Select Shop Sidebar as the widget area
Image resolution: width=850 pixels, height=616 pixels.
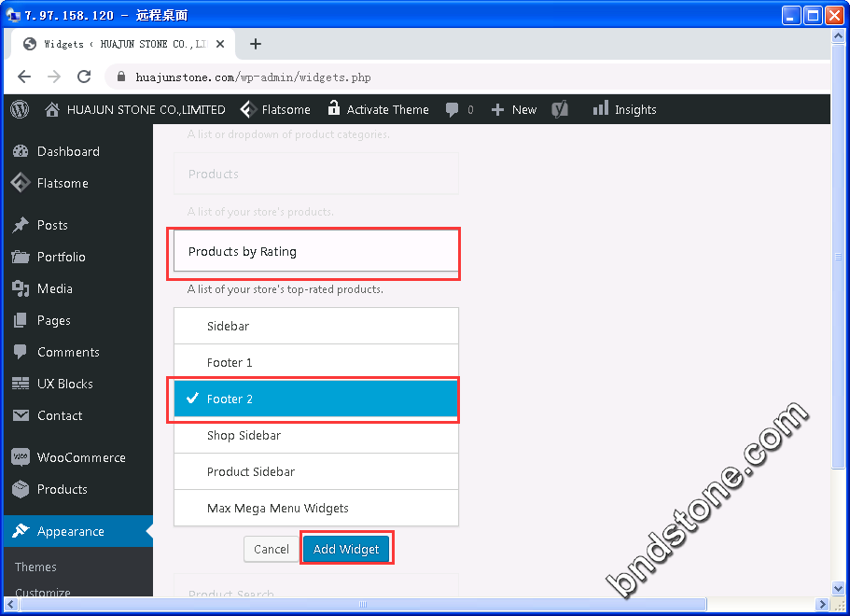tap(316, 435)
